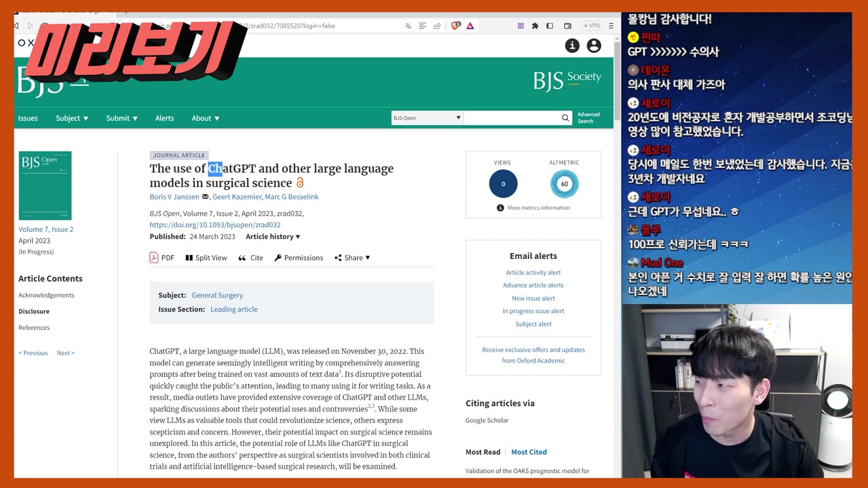Open author Boris V Janssen link

coord(174,197)
